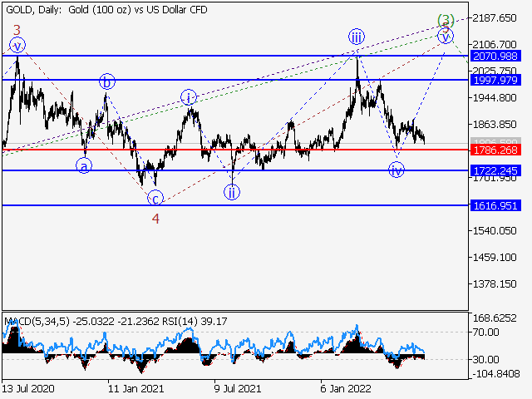Image resolution: width=532 pixels, height=399 pixels.
Task: Select the circled wave iv marker
Action: click(x=397, y=170)
